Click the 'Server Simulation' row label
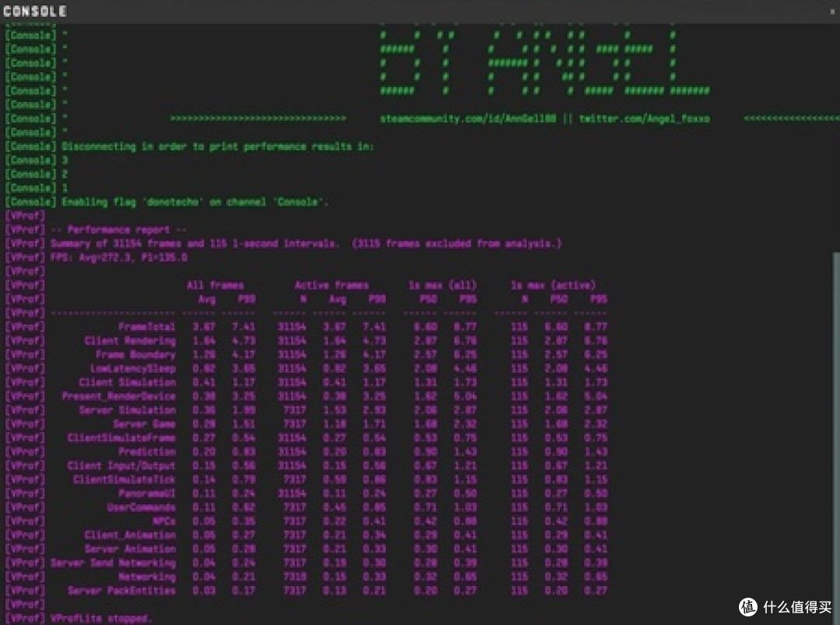This screenshot has height=625, width=840. 127,411
